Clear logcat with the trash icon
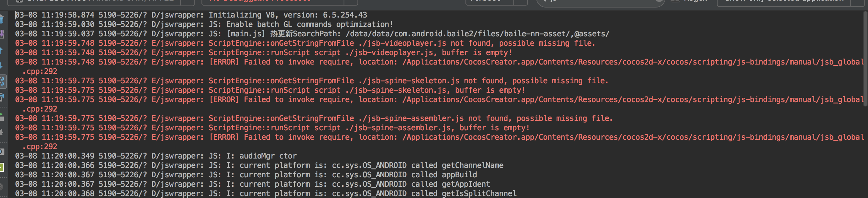This screenshot has width=868, height=198. pos(2,19)
